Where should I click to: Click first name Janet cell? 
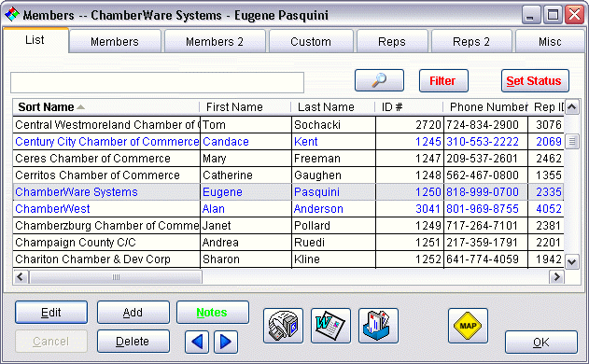[245, 225]
